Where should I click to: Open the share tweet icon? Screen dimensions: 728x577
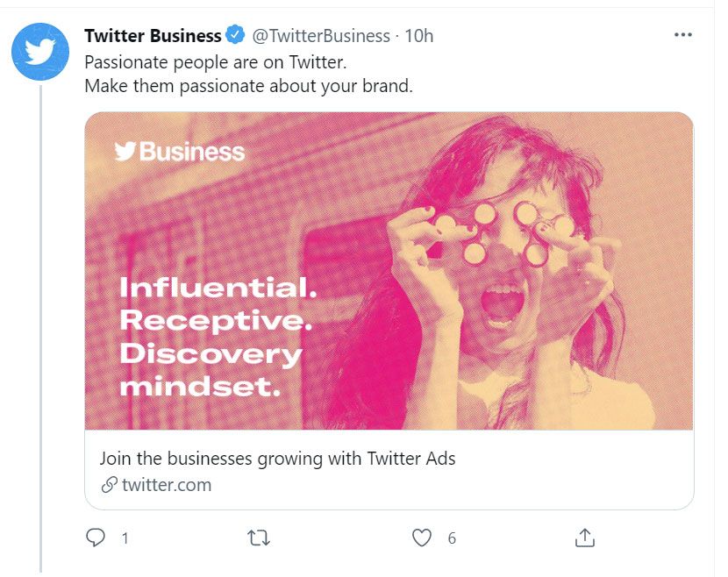coord(586,537)
